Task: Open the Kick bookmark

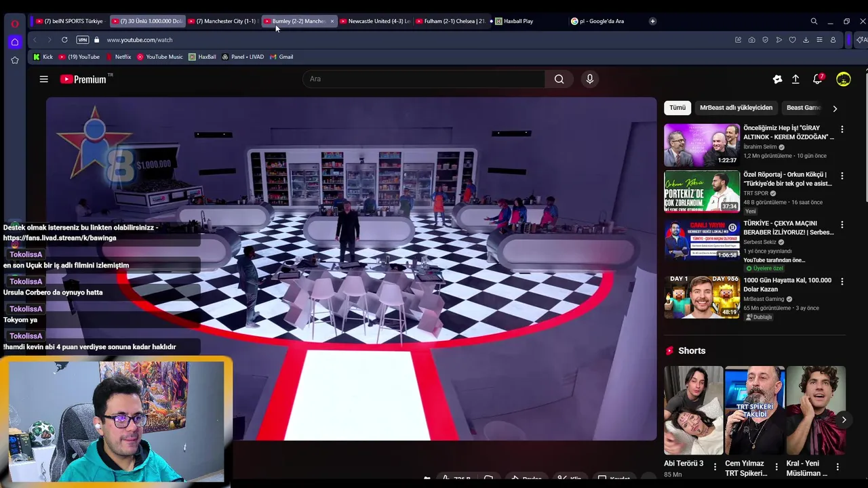Action: (43, 57)
